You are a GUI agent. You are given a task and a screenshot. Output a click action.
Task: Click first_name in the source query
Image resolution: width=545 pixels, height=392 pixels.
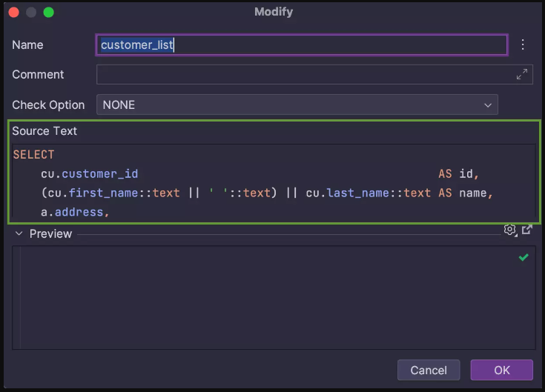(100, 193)
